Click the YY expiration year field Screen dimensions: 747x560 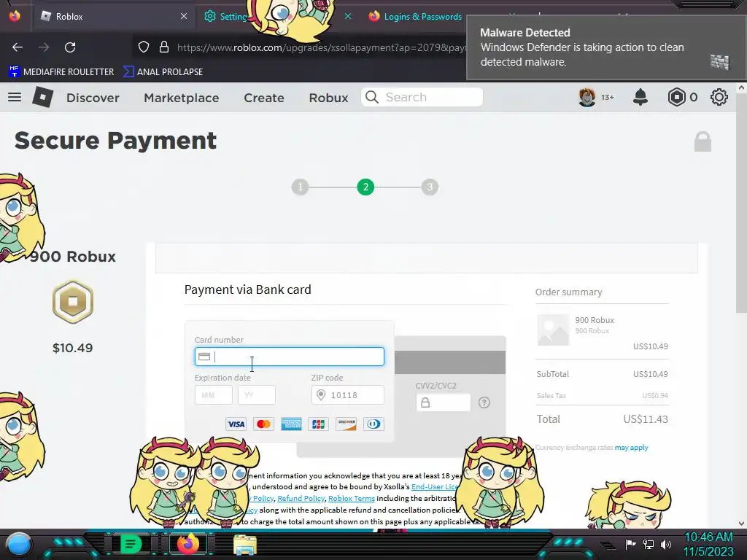(x=256, y=394)
